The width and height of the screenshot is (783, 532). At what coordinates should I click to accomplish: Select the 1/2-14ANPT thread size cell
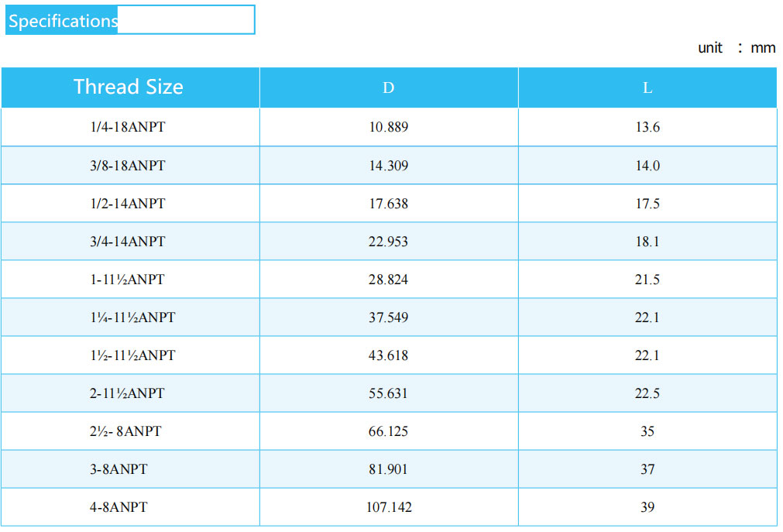coord(128,204)
